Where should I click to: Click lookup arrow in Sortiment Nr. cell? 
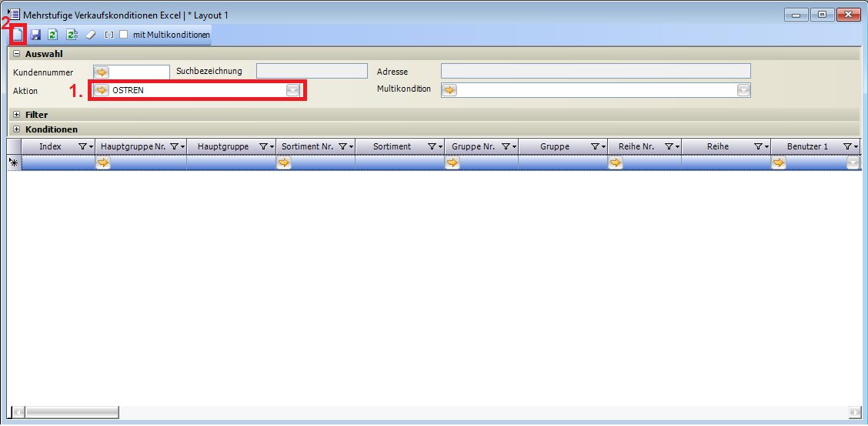(284, 163)
